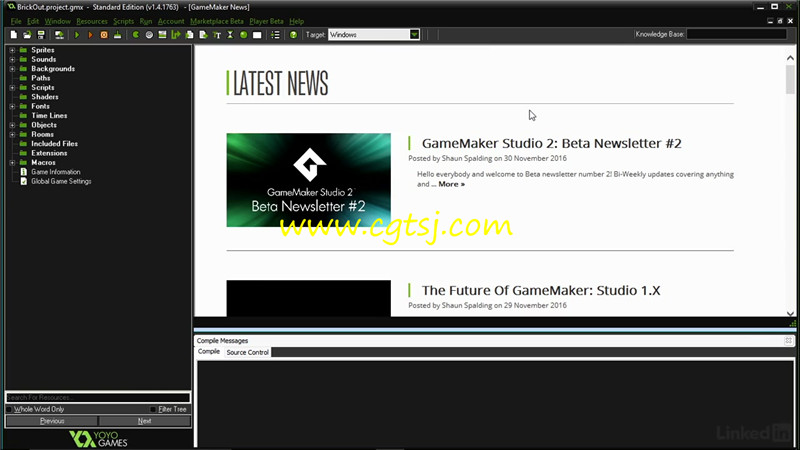800x450 pixels.
Task: Expand the Backgrounds tree node
Action: [x=12, y=68]
